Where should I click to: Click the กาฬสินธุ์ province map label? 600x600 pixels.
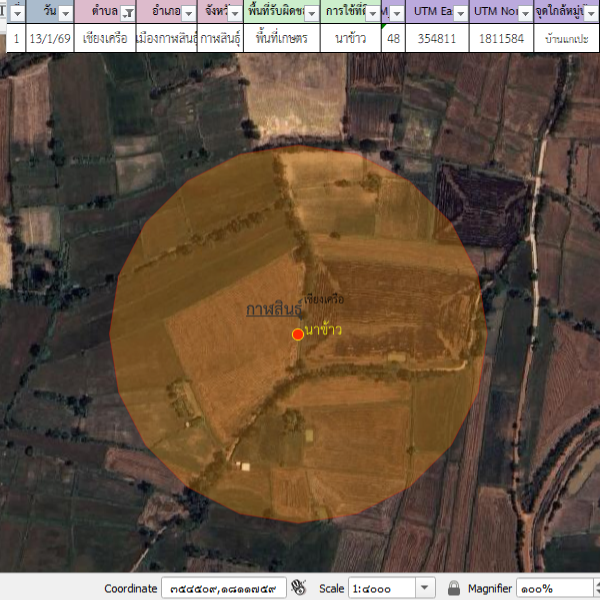pos(273,310)
